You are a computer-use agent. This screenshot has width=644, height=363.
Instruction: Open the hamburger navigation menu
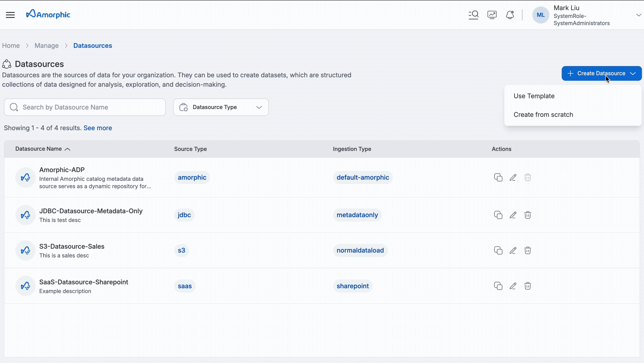[x=10, y=15]
